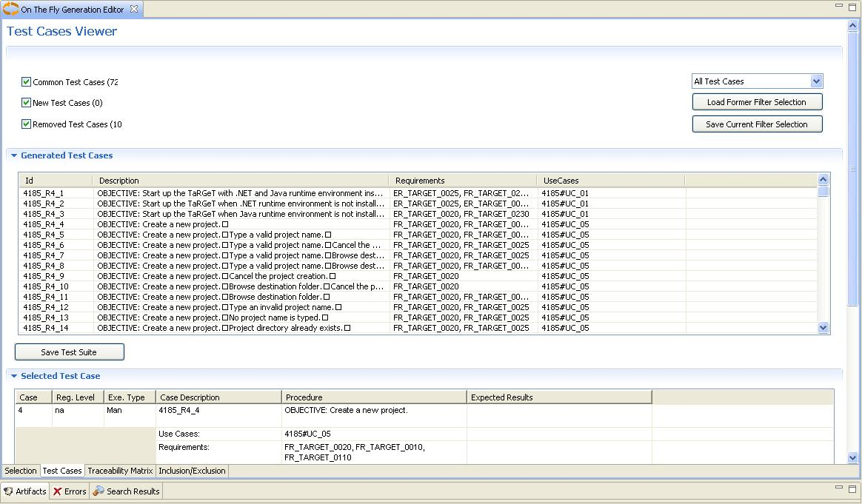Maximize the editor area
Viewport: 862px width, 504px height.
852,7
